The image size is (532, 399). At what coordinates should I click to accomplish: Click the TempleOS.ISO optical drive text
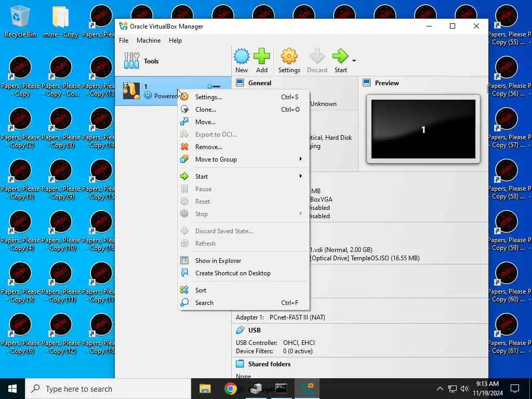tap(364, 258)
